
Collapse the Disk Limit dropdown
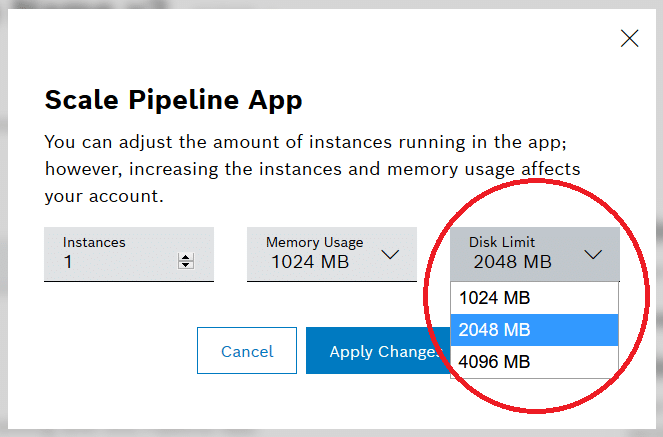[x=534, y=254]
